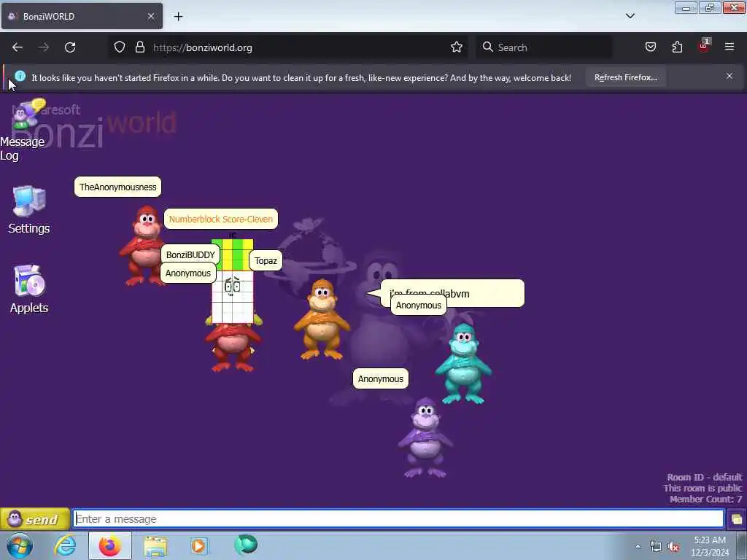This screenshot has width=747, height=560.
Task: Click the forward navigation arrow
Action: point(43,47)
